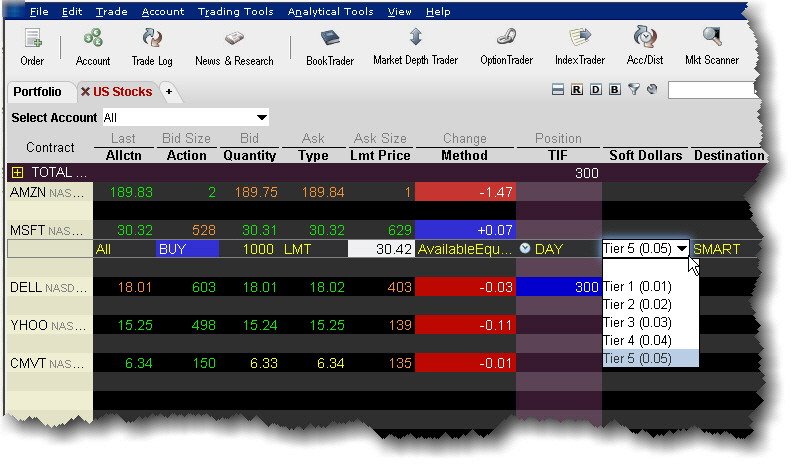Expand the TOTAL row
Viewport: 797px width, 464px height.
click(17, 173)
